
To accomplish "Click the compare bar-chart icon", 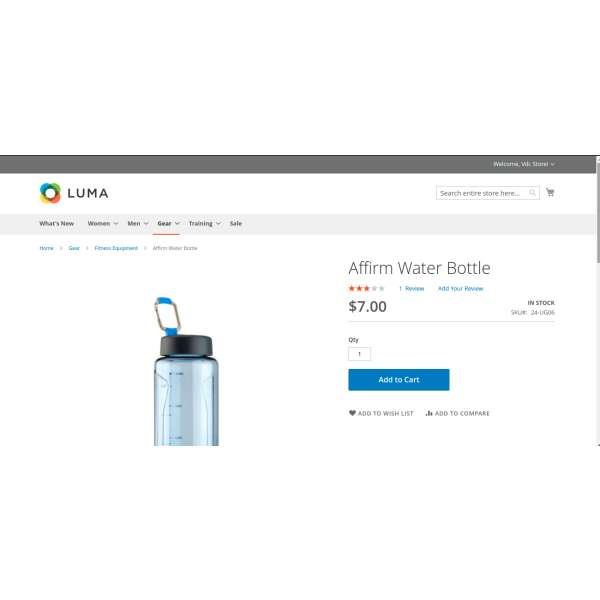I will [x=429, y=413].
